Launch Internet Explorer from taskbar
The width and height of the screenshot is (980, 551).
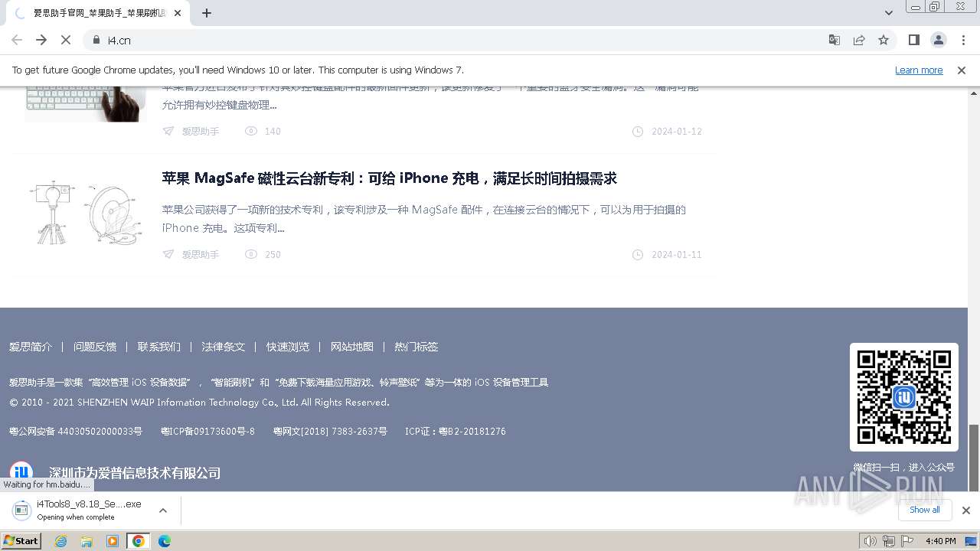pyautogui.click(x=61, y=541)
